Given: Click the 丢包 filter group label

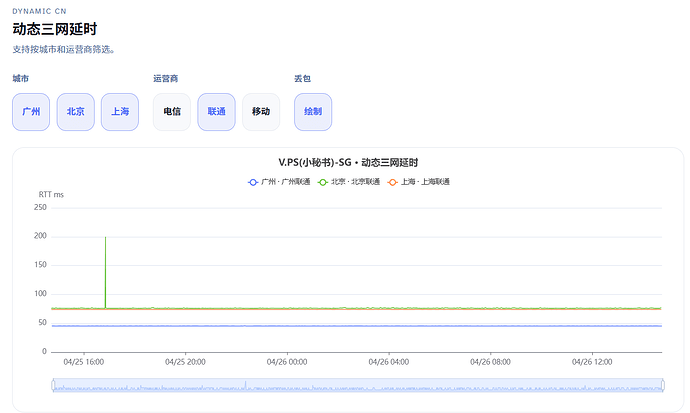Looking at the screenshot, I should pos(302,79).
